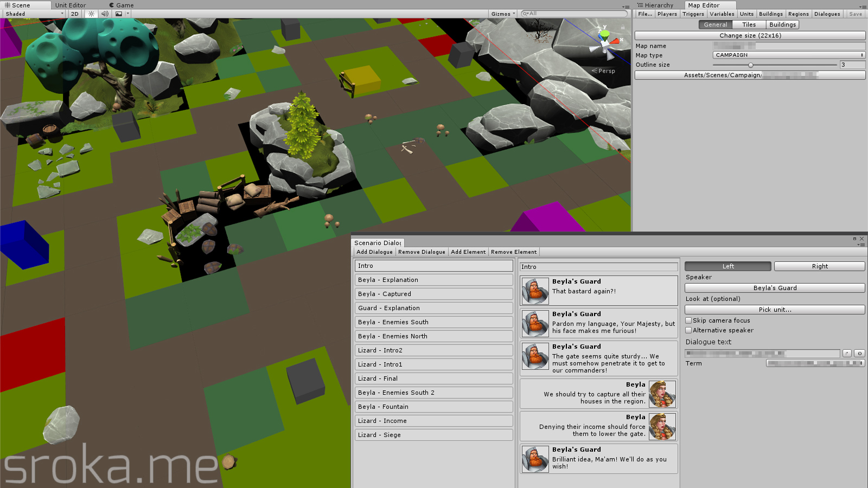Toggle the scene view rotation lock icon

pos(623,27)
